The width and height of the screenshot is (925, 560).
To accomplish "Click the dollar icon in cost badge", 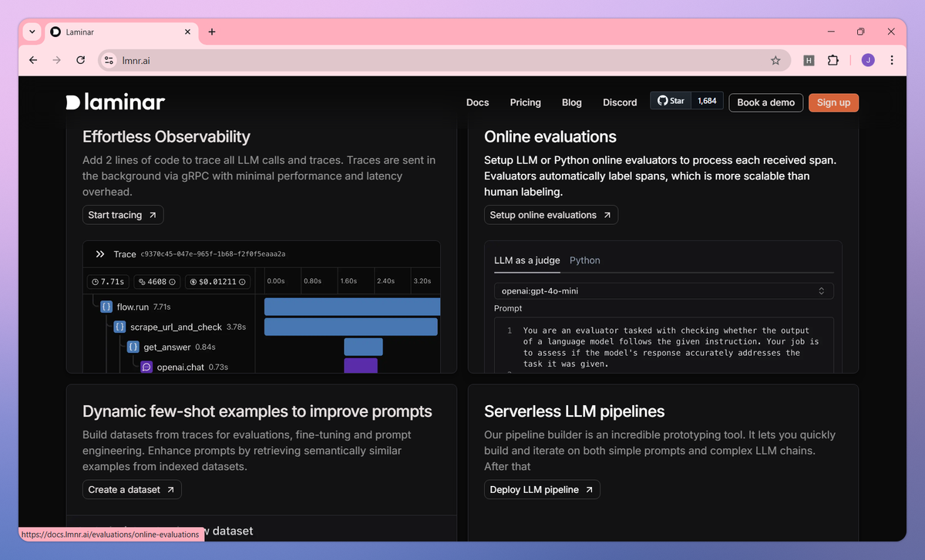I will coord(193,282).
